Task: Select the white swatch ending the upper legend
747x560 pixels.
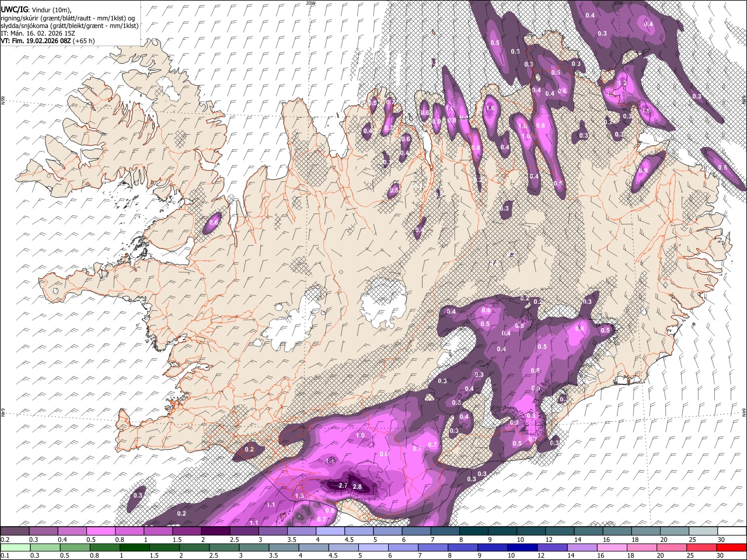Action: pos(732,530)
